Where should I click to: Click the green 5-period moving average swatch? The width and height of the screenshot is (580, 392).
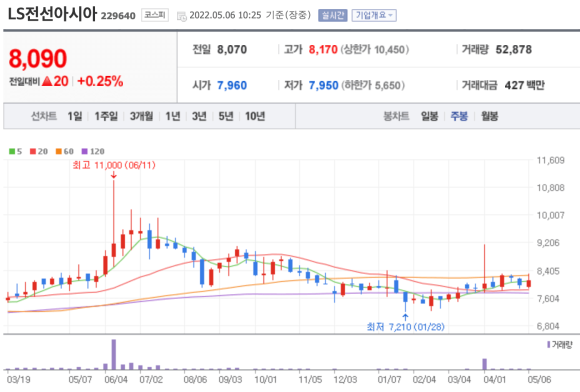click(12, 151)
